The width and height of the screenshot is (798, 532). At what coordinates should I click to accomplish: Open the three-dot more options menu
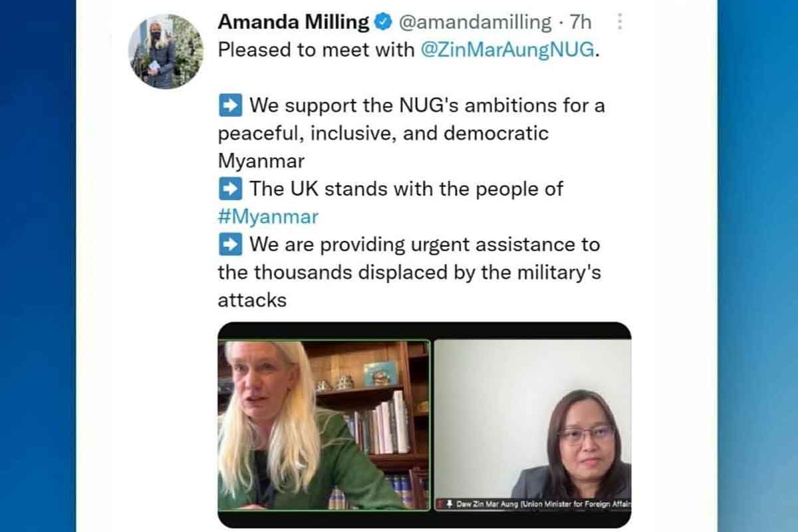(x=620, y=22)
